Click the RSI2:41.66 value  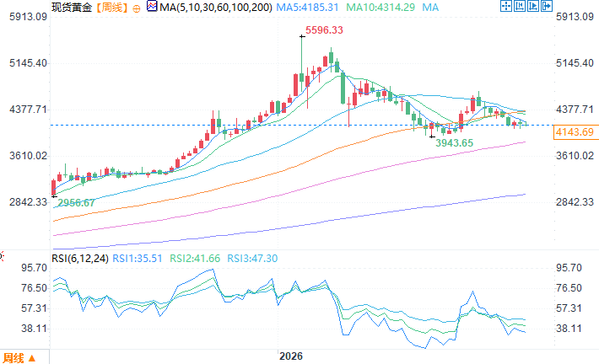[x=195, y=259]
